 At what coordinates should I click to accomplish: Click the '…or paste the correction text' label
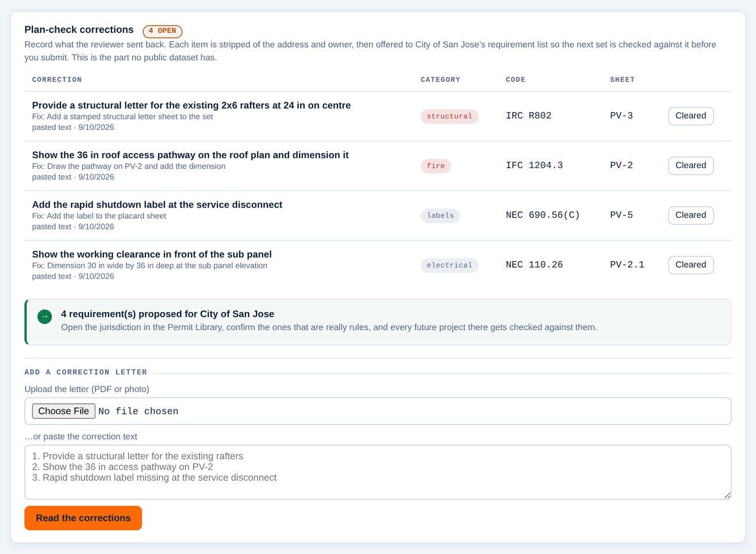[81, 436]
